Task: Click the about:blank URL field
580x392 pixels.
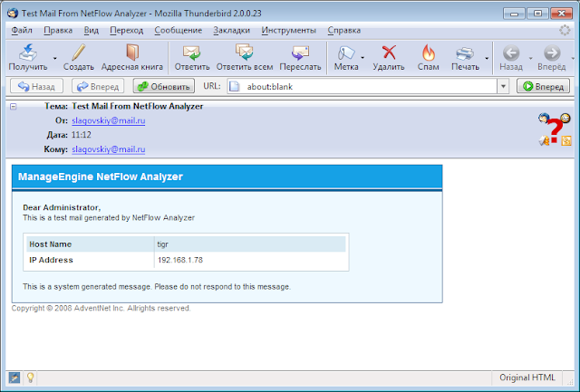Action: pyautogui.click(x=362, y=86)
